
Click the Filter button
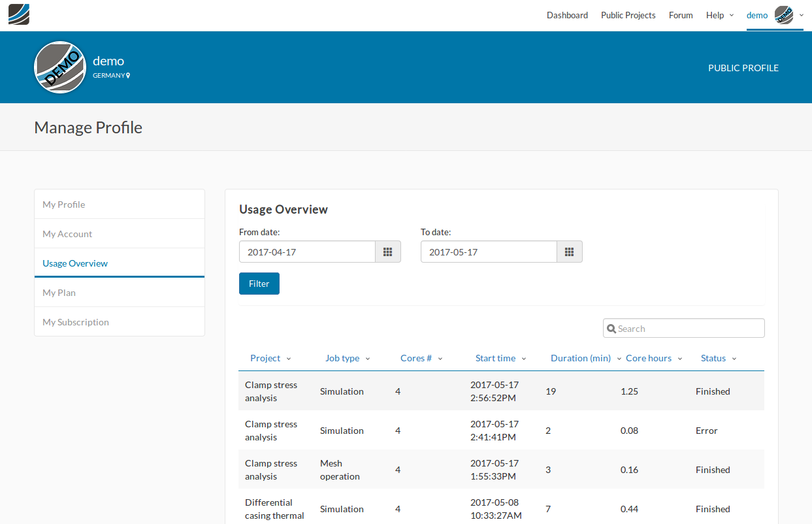259,284
